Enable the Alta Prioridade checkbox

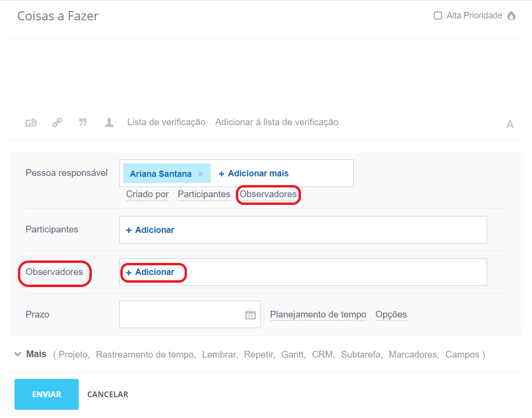click(x=438, y=15)
